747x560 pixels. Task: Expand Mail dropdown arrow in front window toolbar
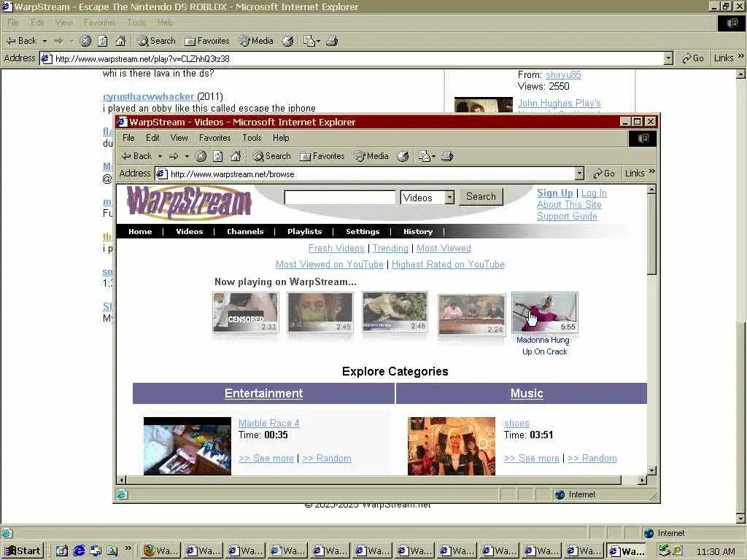pyautogui.click(x=433, y=156)
